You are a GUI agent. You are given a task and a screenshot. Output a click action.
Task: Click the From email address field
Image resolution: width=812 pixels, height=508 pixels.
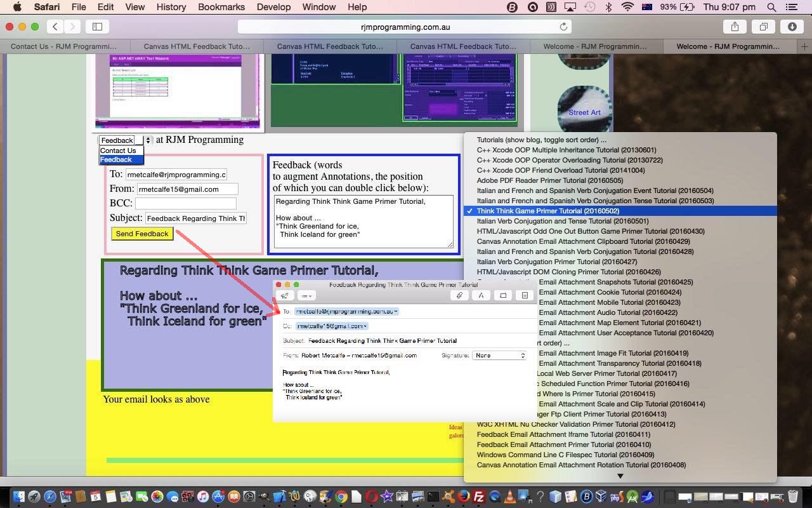point(188,189)
